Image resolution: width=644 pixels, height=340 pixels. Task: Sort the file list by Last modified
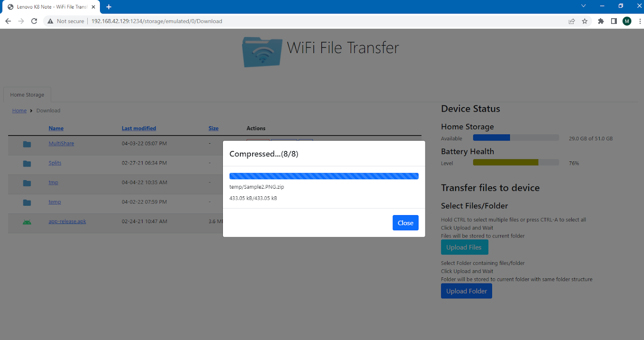tap(139, 128)
